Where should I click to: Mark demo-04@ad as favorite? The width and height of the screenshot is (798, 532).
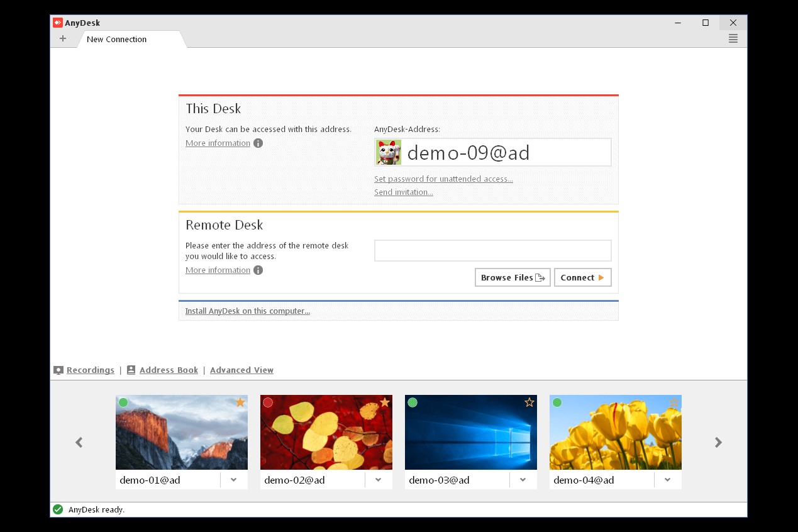[x=673, y=402]
